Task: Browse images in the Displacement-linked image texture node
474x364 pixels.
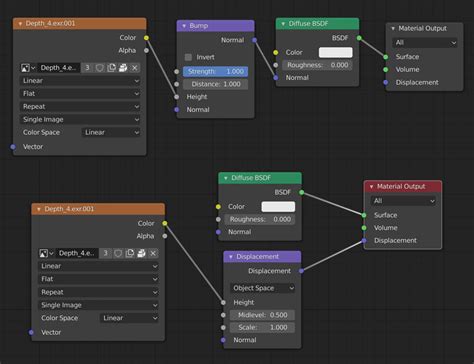Action: (x=46, y=253)
